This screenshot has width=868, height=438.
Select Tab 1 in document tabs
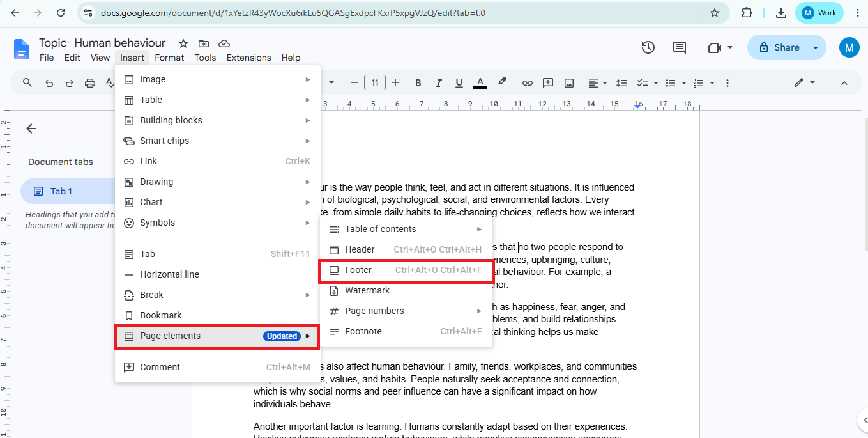68,191
